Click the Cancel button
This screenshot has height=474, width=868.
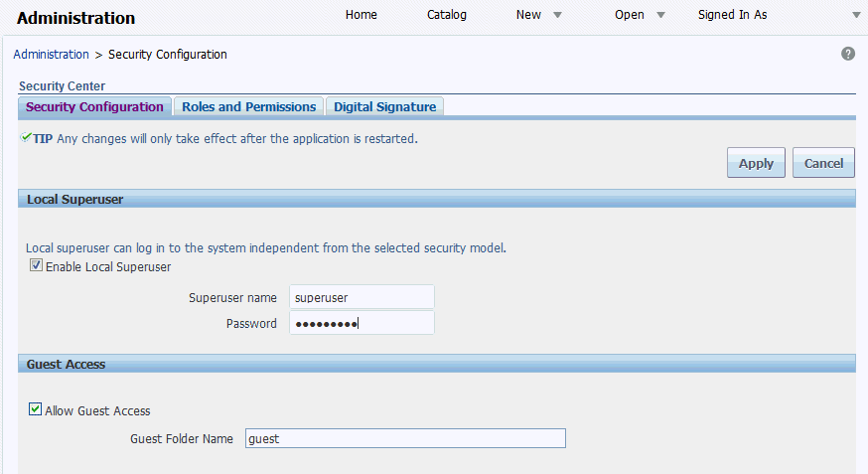point(823,163)
